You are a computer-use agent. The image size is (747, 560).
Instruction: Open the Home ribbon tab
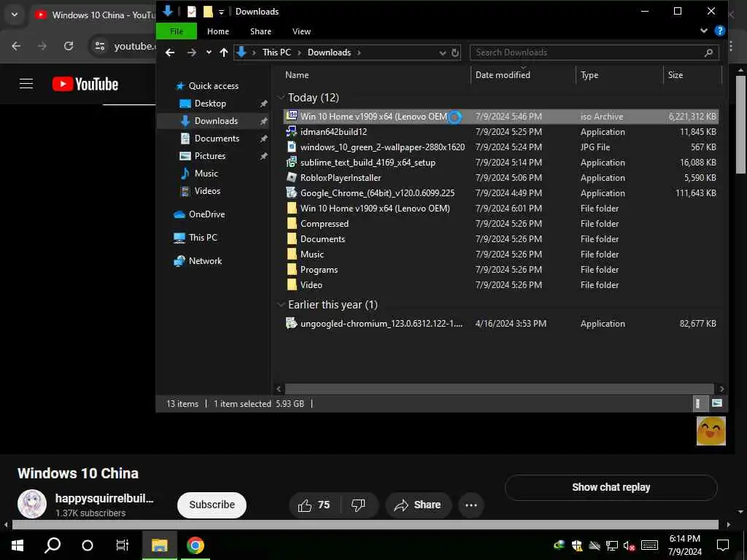tap(217, 31)
